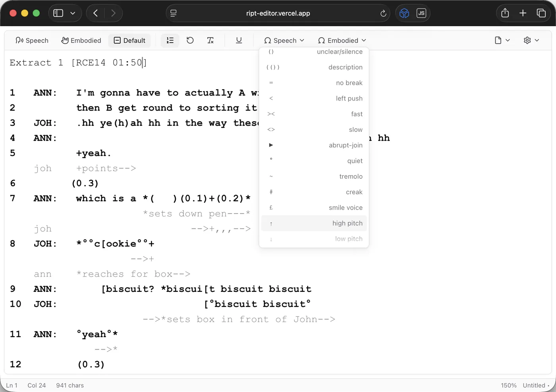Insert 'quiet' degree symbol
The image size is (556, 392).
pos(314,161)
